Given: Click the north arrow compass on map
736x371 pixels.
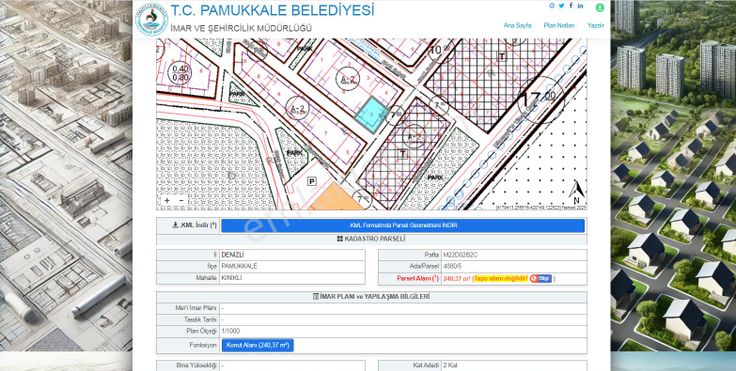Looking at the screenshot, I should 576,192.
